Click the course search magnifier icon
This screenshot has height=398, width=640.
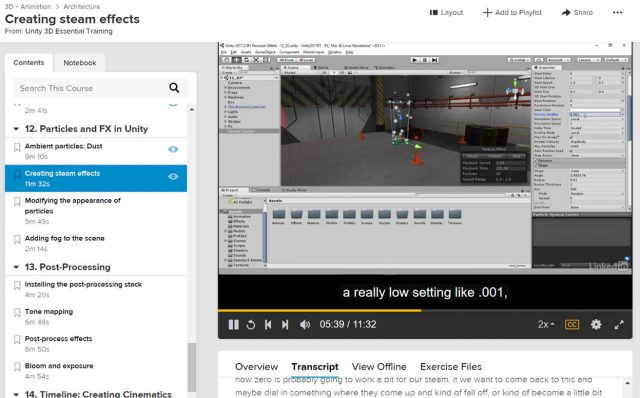[x=174, y=88]
